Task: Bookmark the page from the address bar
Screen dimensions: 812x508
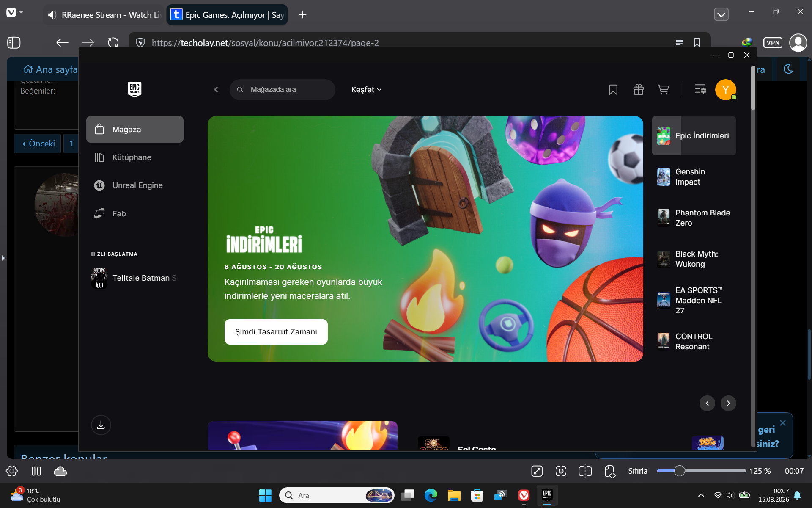Action: click(x=697, y=42)
